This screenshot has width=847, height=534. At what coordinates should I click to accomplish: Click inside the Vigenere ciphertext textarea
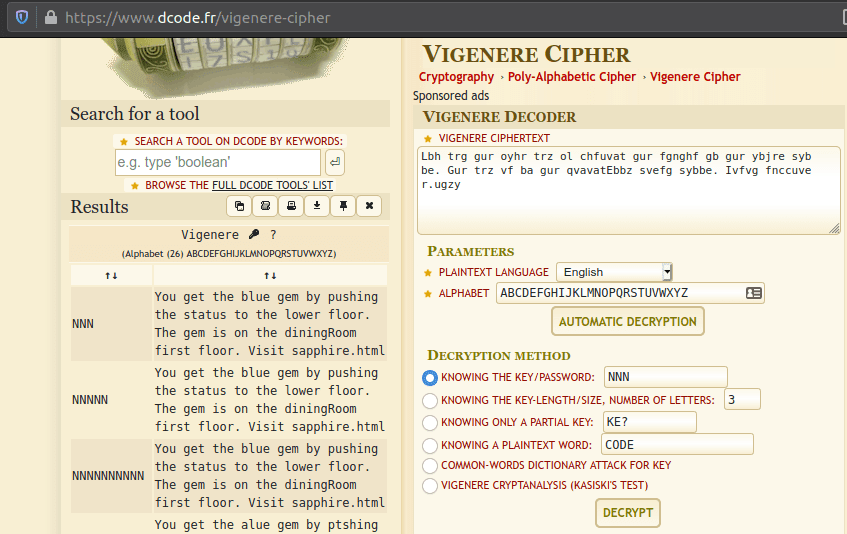click(x=629, y=190)
